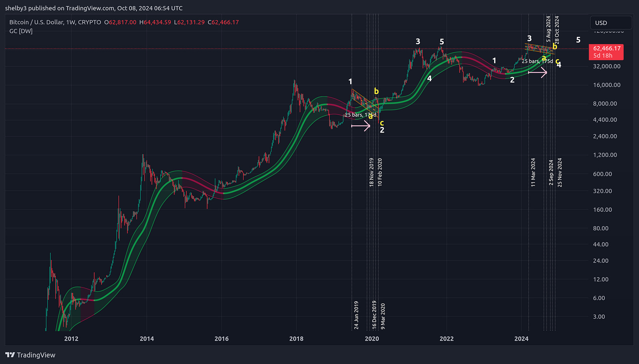Click the pink date-range arrow near 2019
The height and width of the screenshot is (364, 639).
361,126
